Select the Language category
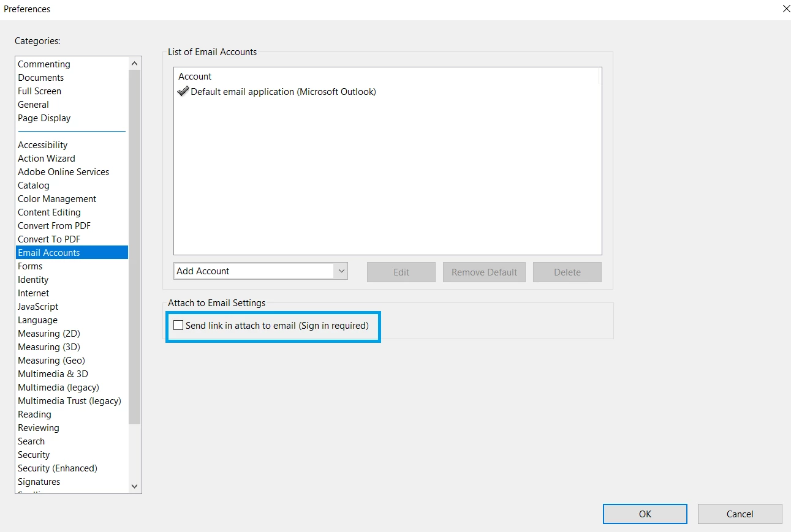 pos(37,320)
